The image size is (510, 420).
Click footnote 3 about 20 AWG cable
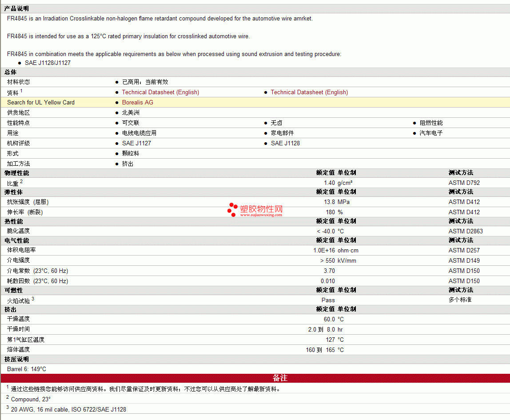tap(68, 410)
